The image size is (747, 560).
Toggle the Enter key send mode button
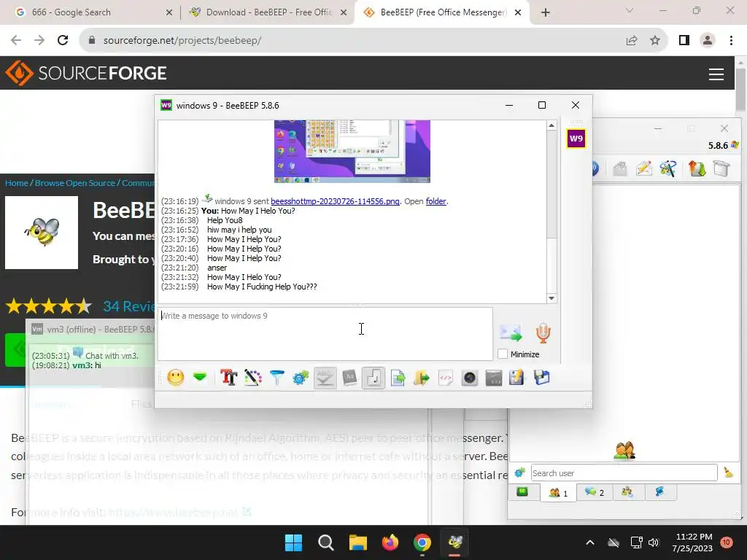(x=373, y=378)
